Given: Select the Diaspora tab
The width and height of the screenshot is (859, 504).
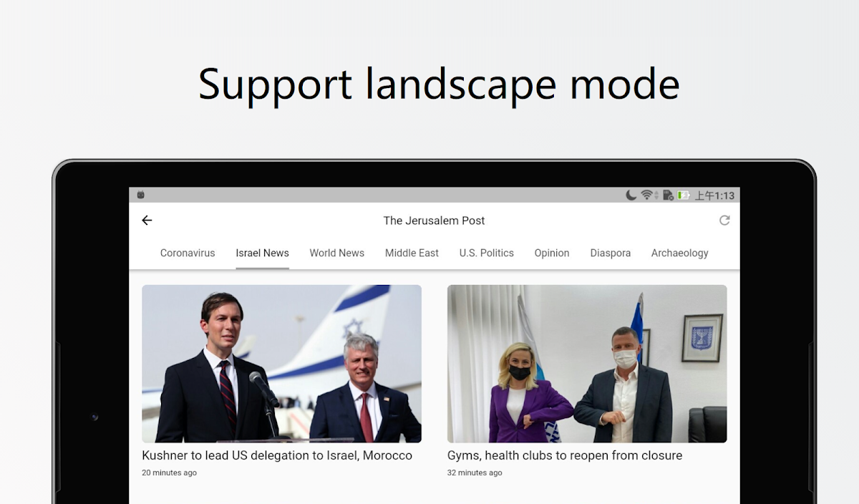Looking at the screenshot, I should click(611, 253).
